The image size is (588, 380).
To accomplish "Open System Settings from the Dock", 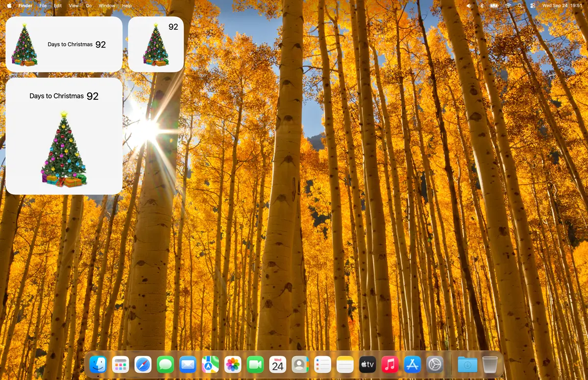I will [435, 364].
